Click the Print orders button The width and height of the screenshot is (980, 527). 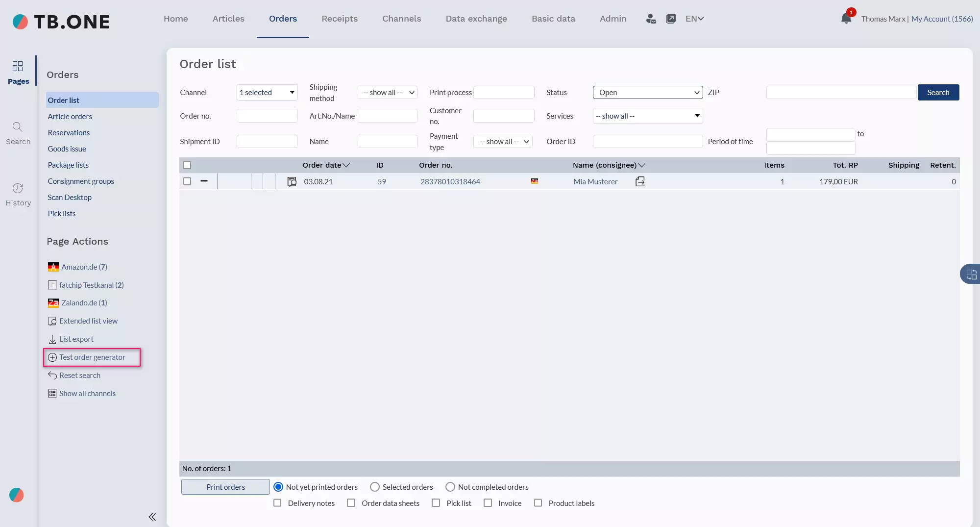point(225,487)
